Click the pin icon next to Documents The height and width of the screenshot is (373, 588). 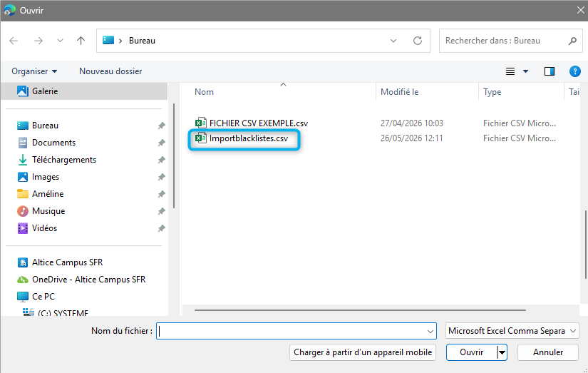click(x=161, y=143)
